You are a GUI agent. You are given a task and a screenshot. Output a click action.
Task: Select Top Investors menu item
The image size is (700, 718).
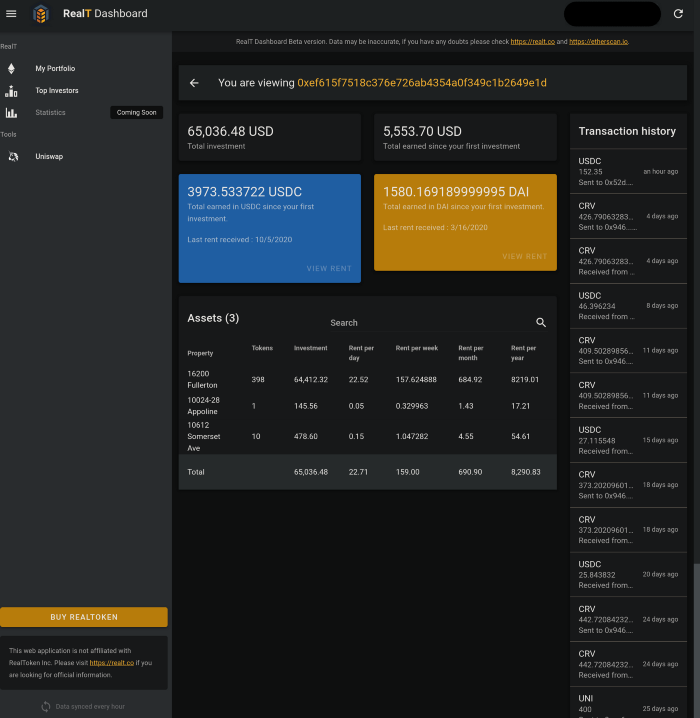point(57,91)
